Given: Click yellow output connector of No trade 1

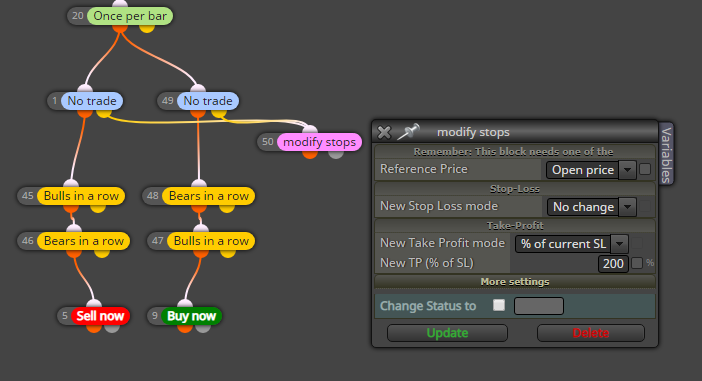Looking at the screenshot, I should pos(104,113).
